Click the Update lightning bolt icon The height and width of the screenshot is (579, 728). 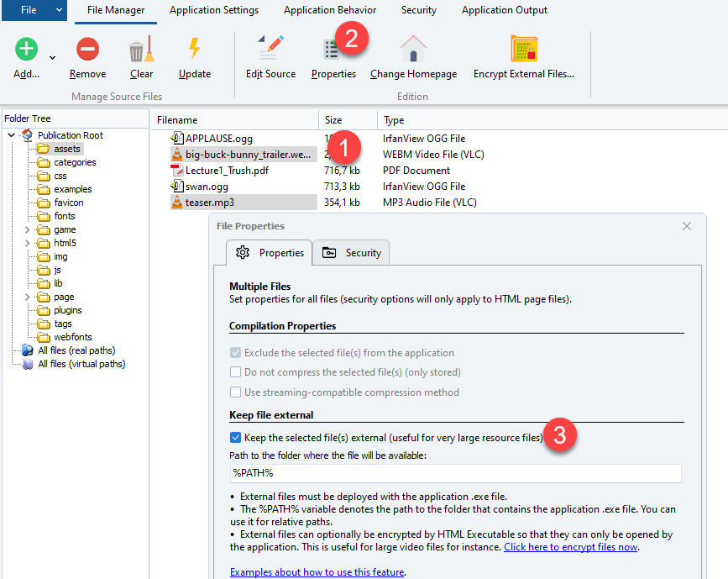(x=195, y=50)
